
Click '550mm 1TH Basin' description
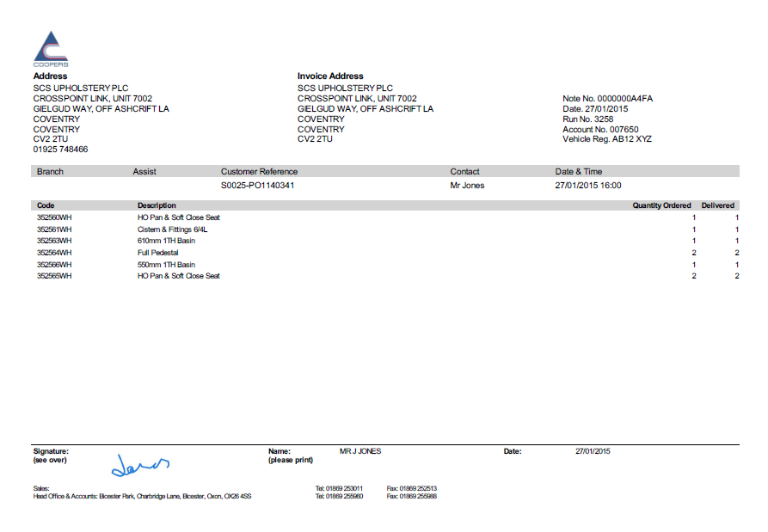click(x=166, y=265)
